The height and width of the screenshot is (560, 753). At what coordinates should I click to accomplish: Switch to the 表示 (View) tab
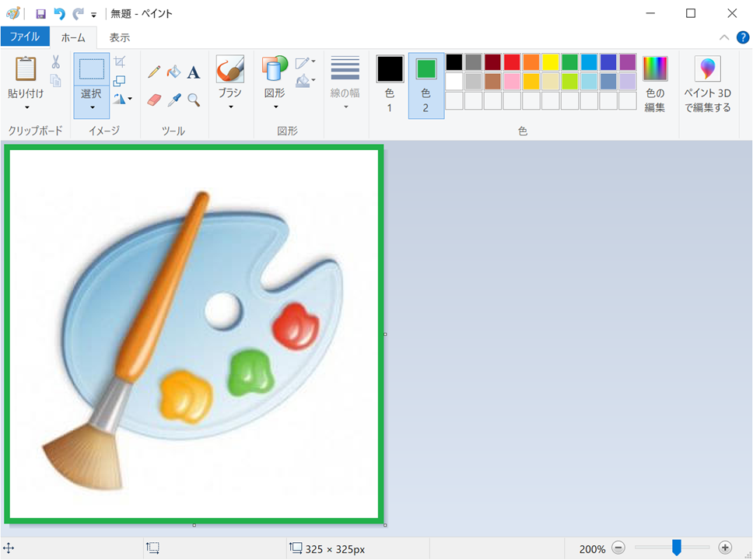(x=120, y=37)
